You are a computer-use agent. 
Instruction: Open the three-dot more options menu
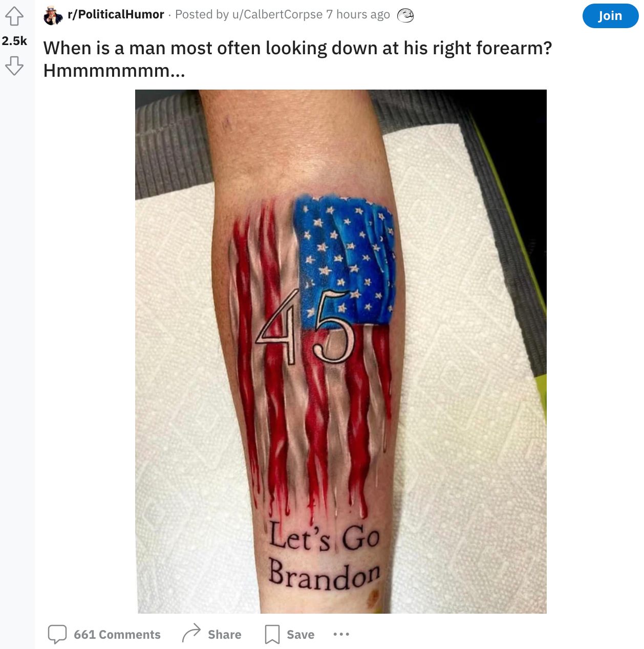click(341, 634)
